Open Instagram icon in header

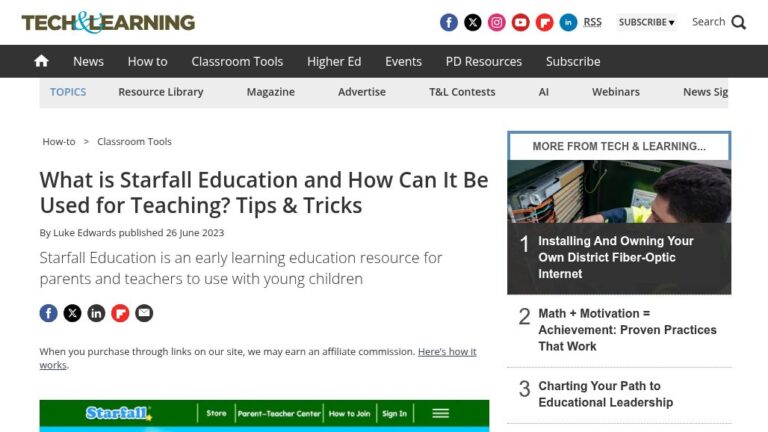pos(497,23)
